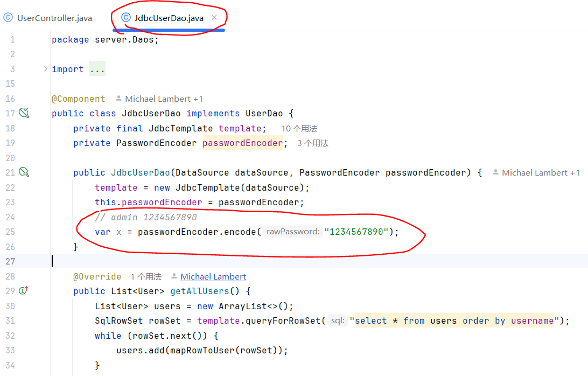This screenshot has height=376, width=588.
Task: Open Michael Lambert +1 author hint above class
Action: tap(164, 99)
